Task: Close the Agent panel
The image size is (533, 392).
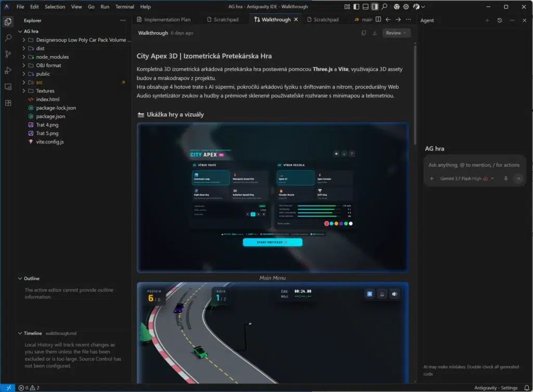Action: [524, 20]
